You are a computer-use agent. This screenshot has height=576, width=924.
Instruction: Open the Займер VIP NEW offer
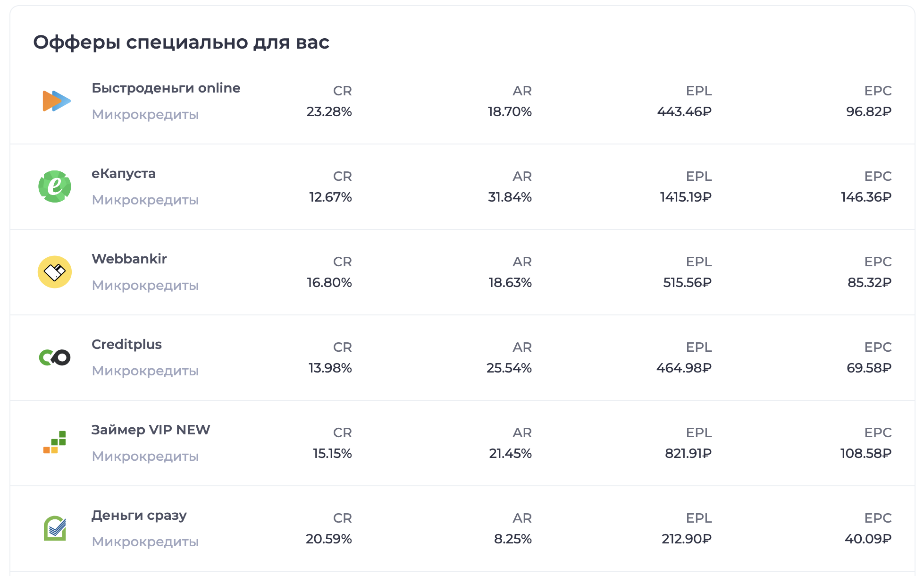point(151,430)
